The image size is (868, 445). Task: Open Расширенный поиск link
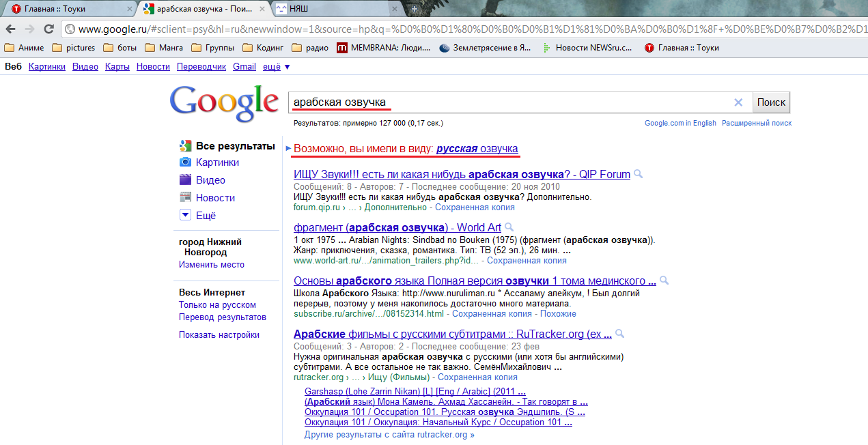pyautogui.click(x=757, y=123)
